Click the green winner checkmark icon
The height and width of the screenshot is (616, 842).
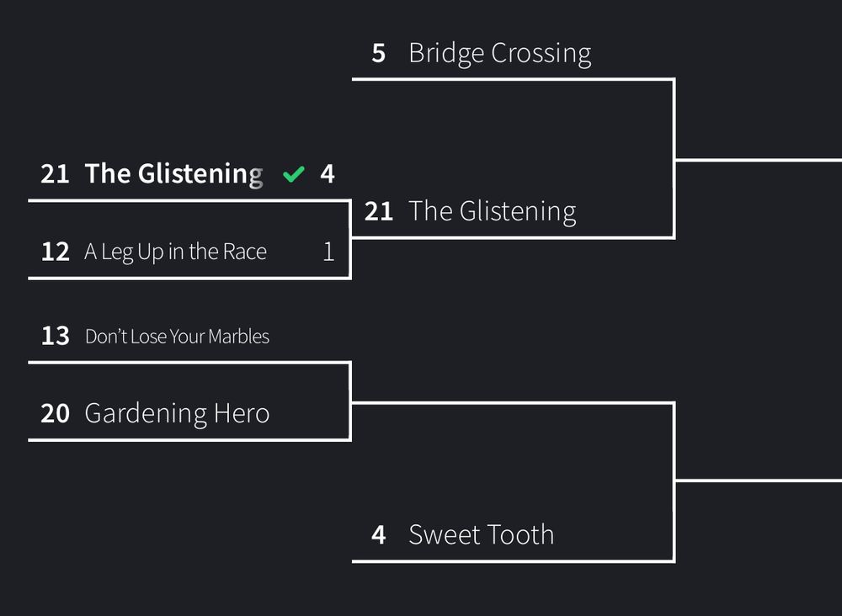point(293,174)
